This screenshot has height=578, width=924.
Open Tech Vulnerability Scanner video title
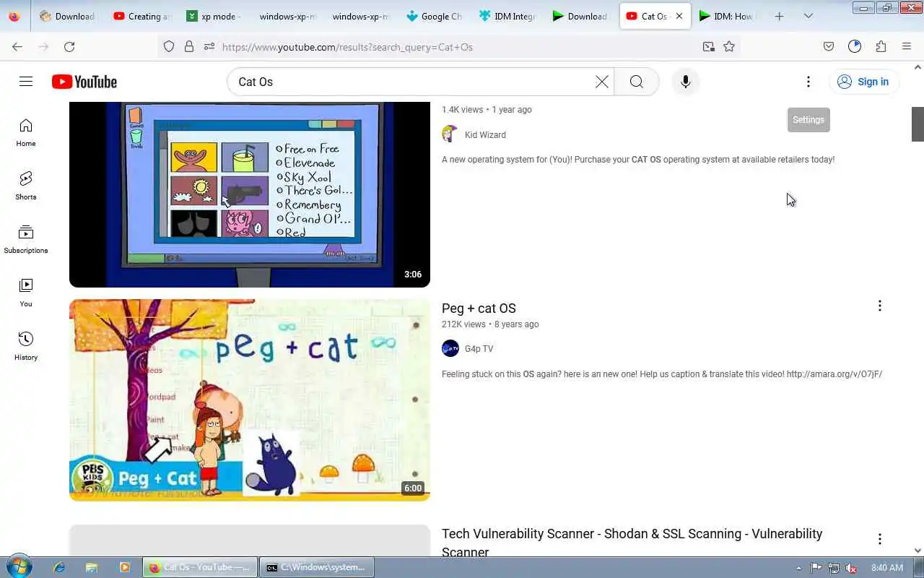tap(632, 543)
